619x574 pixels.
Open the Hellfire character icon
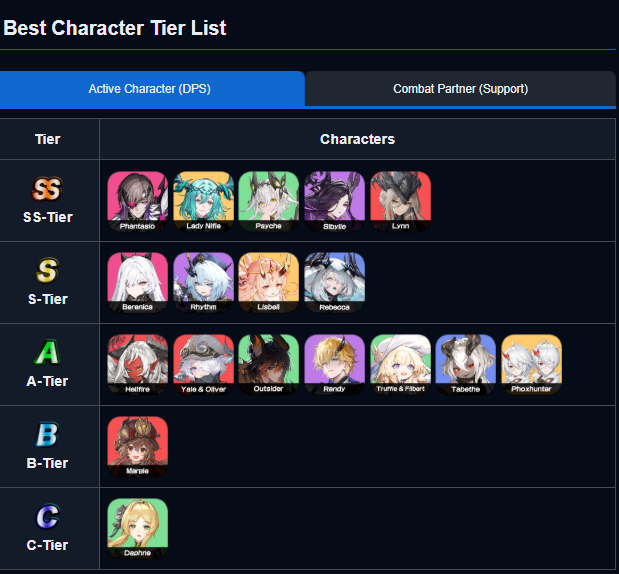(x=137, y=364)
